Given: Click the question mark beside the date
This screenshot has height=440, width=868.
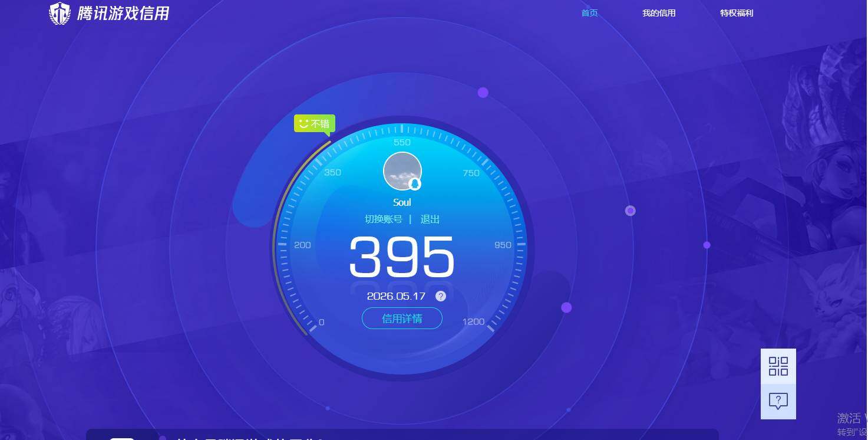Looking at the screenshot, I should pyautogui.click(x=441, y=296).
